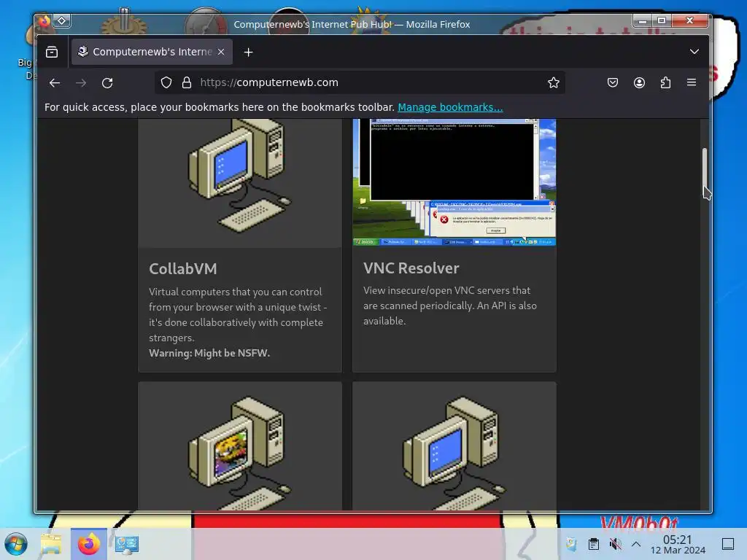Expand the hidden tray icons arrow
The width and height of the screenshot is (747, 560).
click(x=636, y=544)
